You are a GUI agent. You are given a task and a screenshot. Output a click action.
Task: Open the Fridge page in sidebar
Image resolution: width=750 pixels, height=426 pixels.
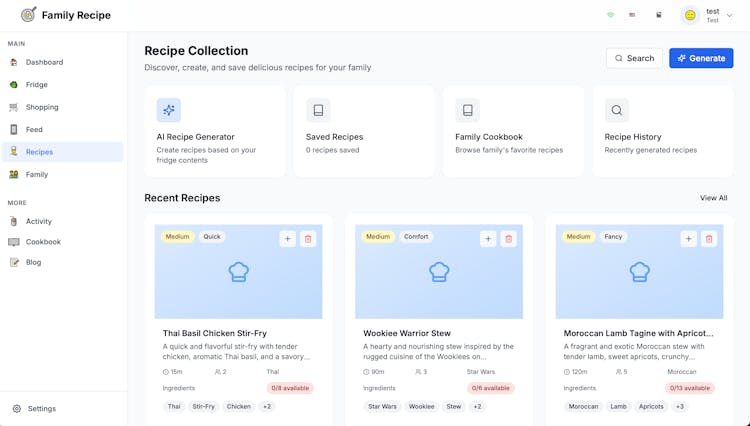click(36, 85)
